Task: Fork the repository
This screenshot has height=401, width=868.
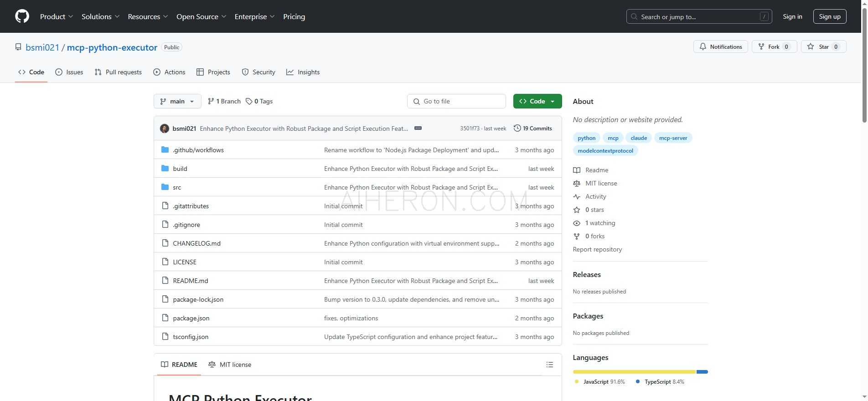Action: click(774, 46)
